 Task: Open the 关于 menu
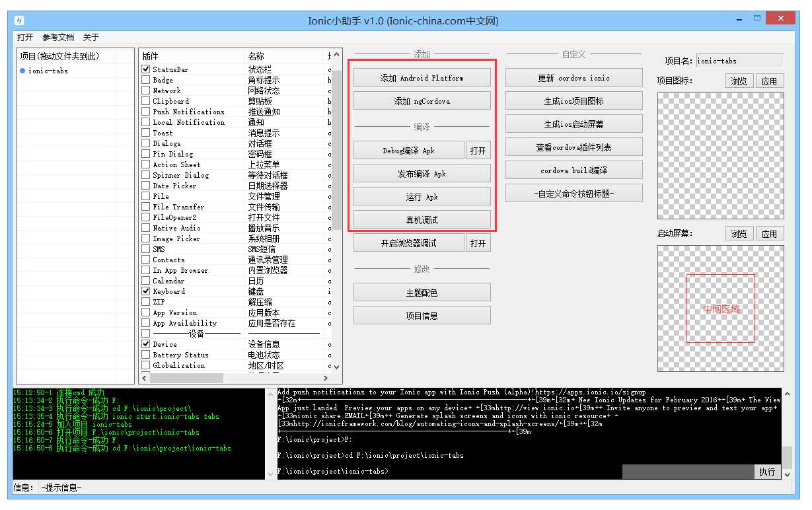[x=91, y=38]
